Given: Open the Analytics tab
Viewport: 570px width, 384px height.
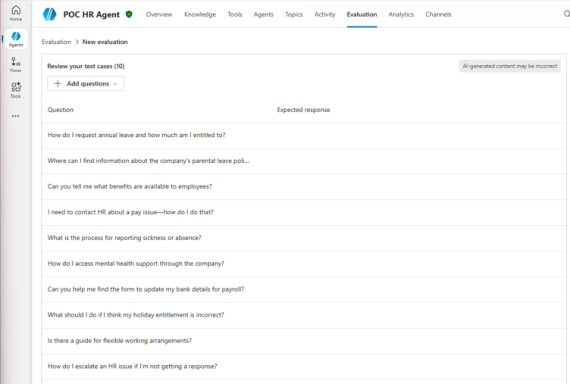Looking at the screenshot, I should point(401,15).
